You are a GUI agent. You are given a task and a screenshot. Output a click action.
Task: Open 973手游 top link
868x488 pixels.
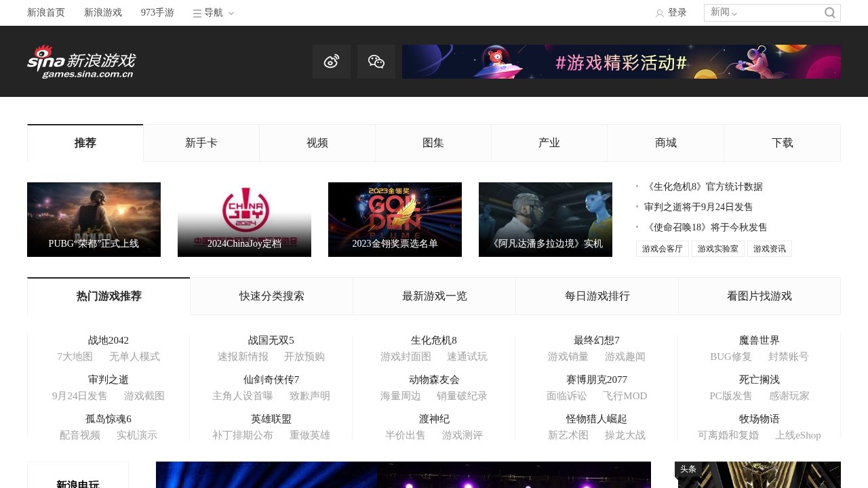157,12
